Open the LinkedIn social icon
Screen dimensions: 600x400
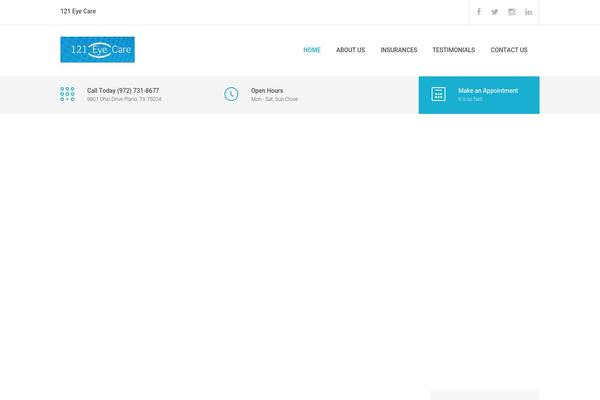tap(528, 12)
